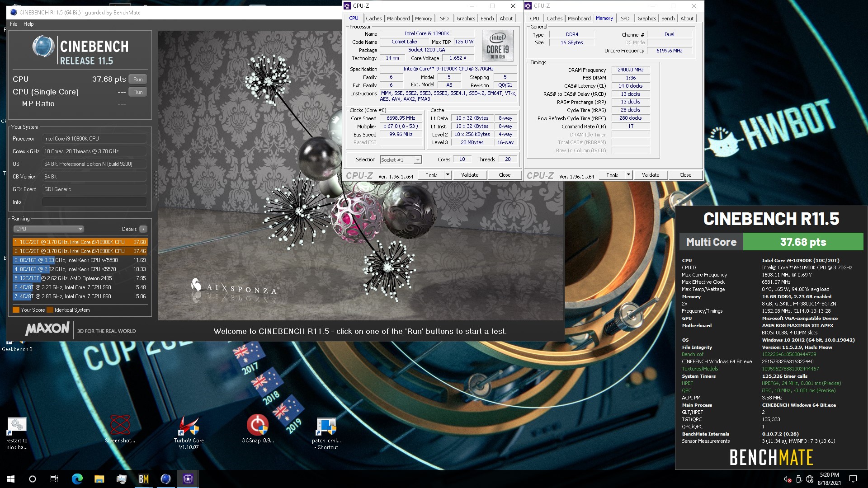Click Validate in the left CPU-Z window
This screenshot has height=488, width=868.
470,175
